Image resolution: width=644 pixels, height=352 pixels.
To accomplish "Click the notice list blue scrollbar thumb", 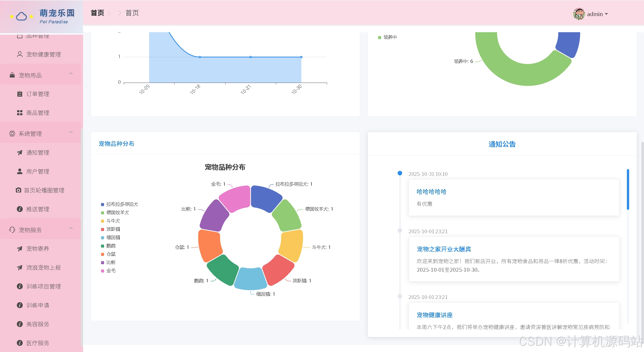I will pyautogui.click(x=628, y=189).
